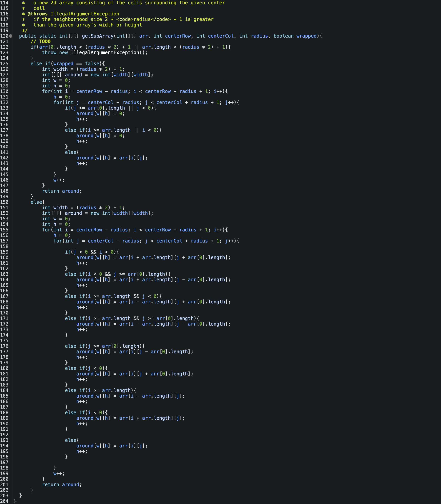The width and height of the screenshot is (441, 504).
Task: Click line number 150 in the gutter
Action: (x=4, y=202)
